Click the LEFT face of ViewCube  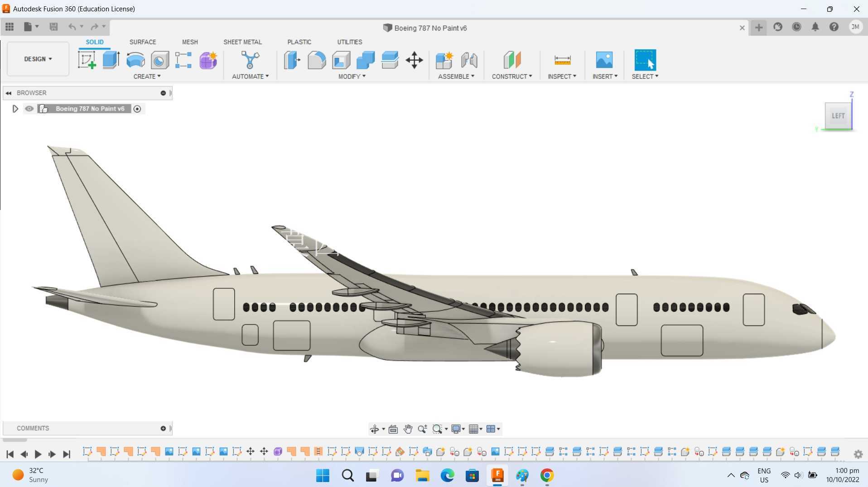(x=838, y=116)
